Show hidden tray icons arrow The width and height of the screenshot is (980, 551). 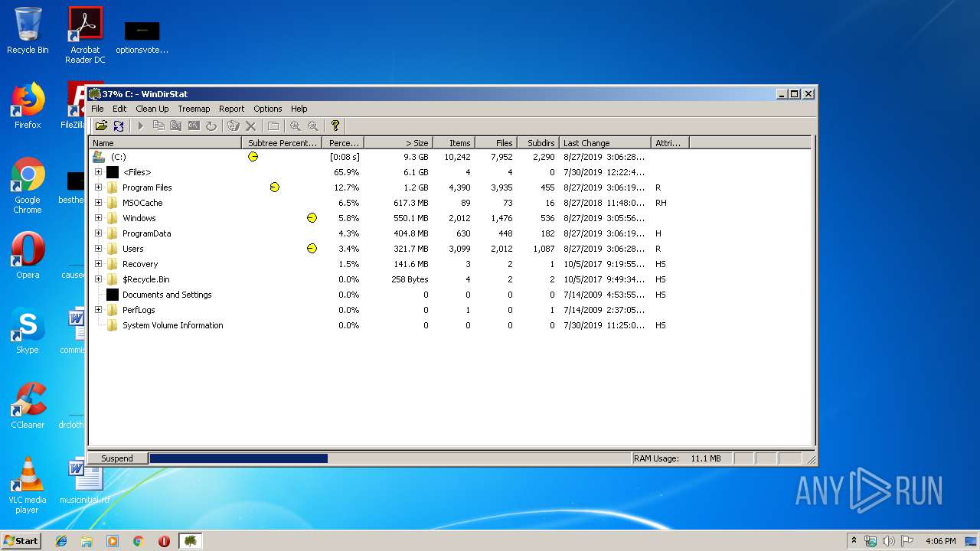click(854, 541)
